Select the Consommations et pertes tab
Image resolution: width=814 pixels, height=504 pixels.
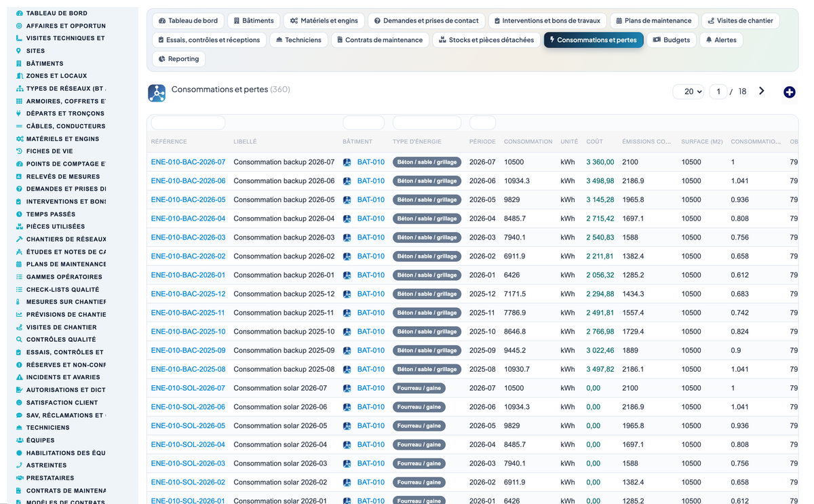(594, 40)
